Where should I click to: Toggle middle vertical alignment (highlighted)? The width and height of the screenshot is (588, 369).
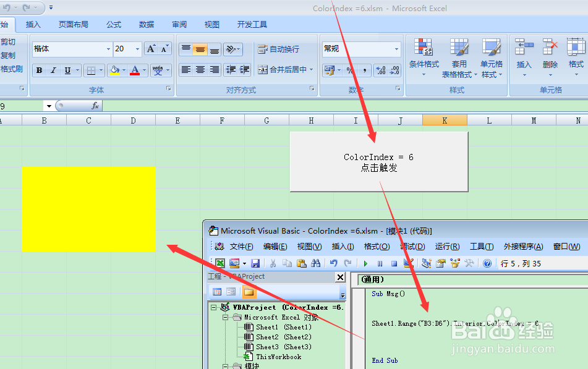click(x=200, y=49)
